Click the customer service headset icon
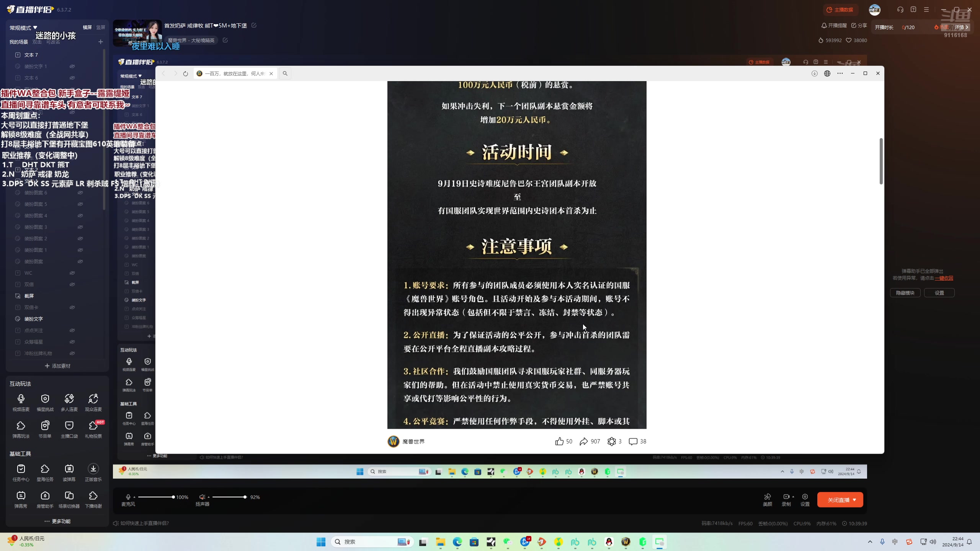 [900, 10]
